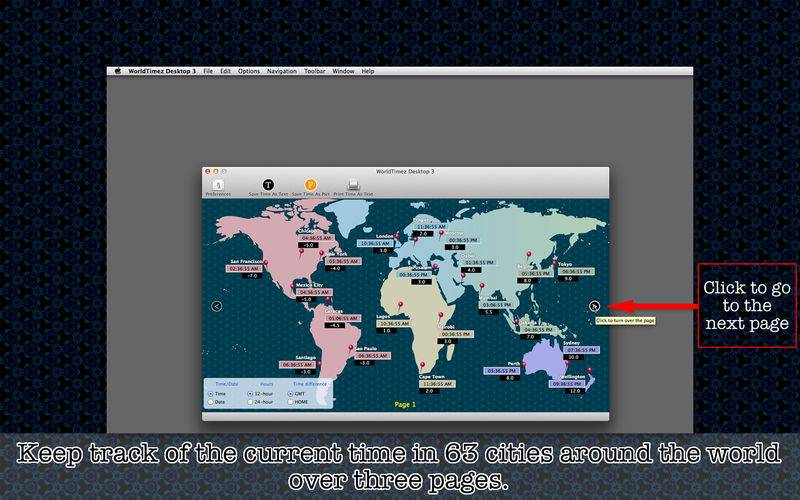
Task: Click the 10.0 offset under Sydney
Action: coord(573,357)
